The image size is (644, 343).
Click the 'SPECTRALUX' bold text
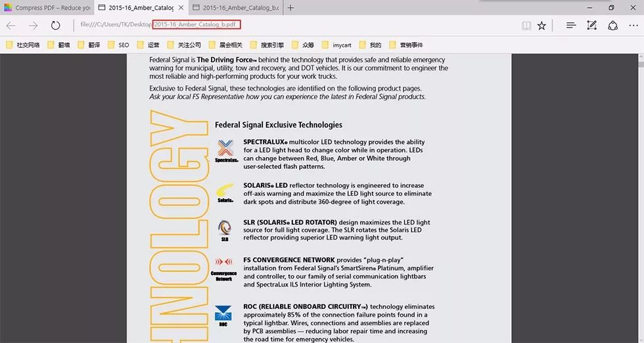pyautogui.click(x=265, y=142)
